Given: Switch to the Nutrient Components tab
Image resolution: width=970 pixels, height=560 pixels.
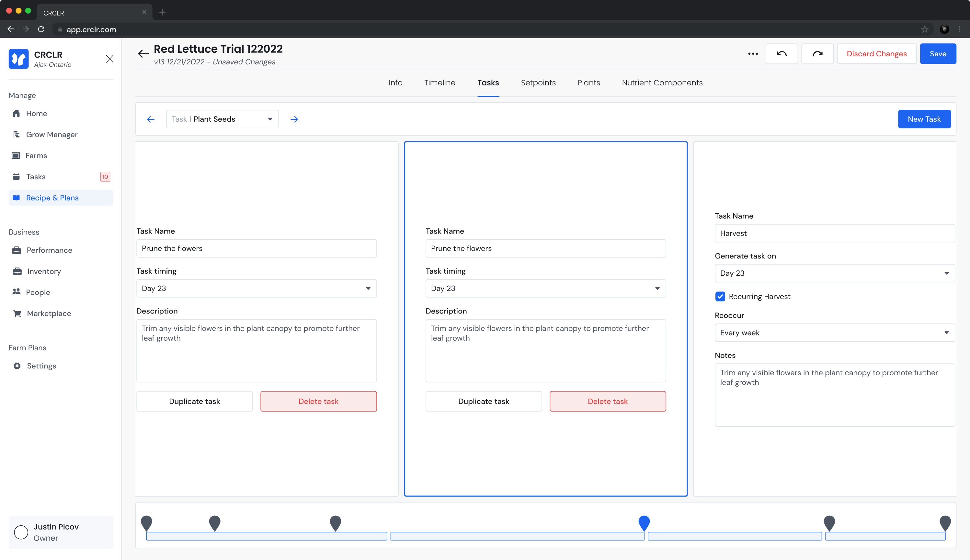Looking at the screenshot, I should pos(662,83).
